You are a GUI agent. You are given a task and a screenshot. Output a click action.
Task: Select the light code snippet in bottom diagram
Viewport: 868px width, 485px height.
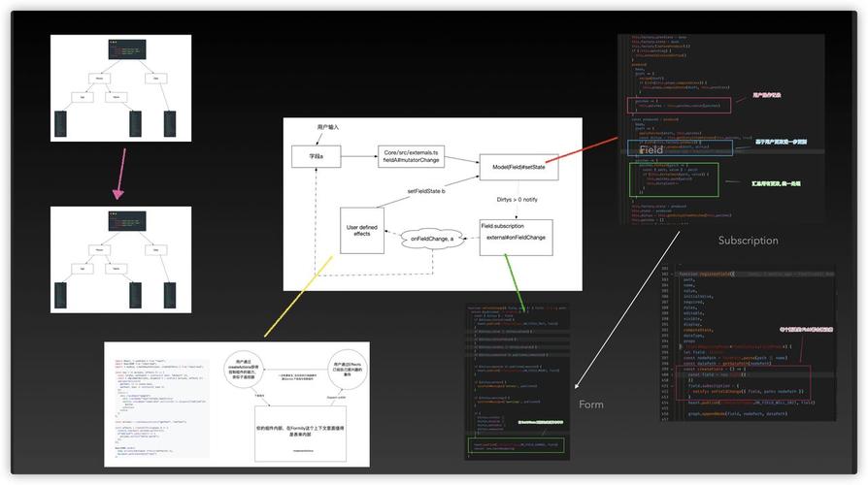160,407
